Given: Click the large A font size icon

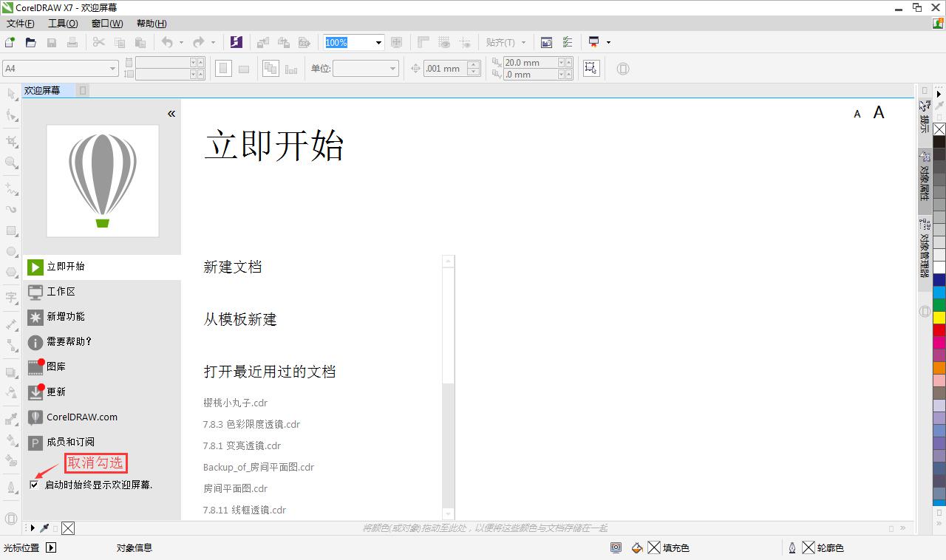Looking at the screenshot, I should (879, 112).
